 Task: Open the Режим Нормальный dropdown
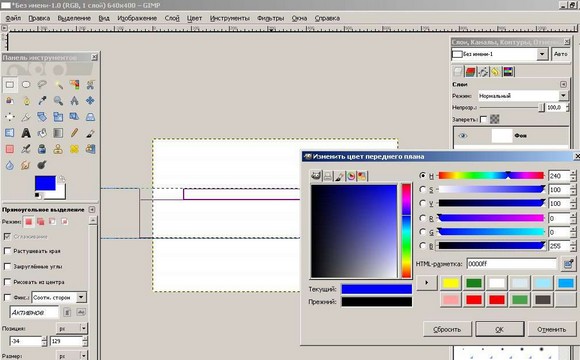[523, 96]
